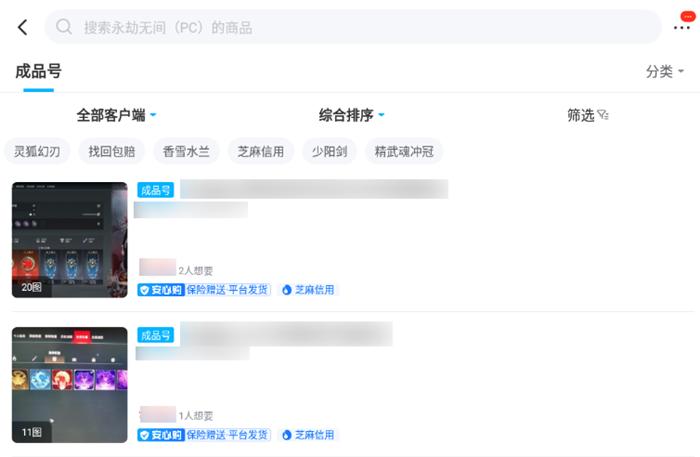This screenshot has width=700, height=457.
Task: Click the search magnifier icon
Action: 64,27
